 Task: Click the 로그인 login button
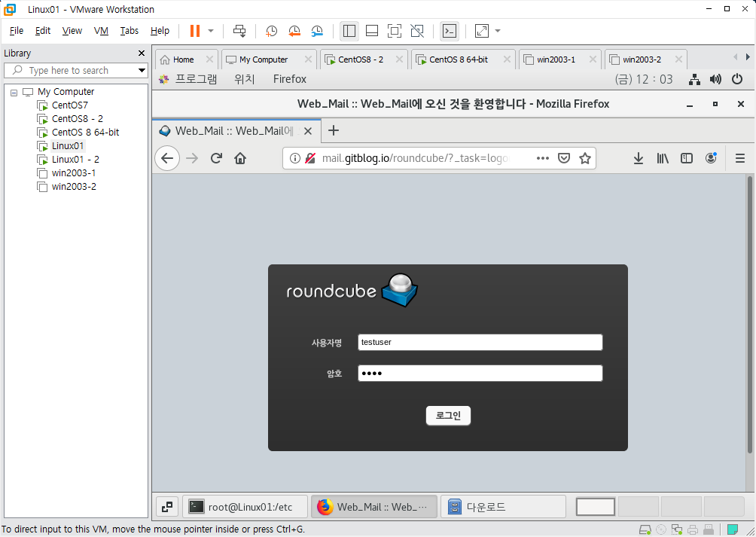coord(448,416)
